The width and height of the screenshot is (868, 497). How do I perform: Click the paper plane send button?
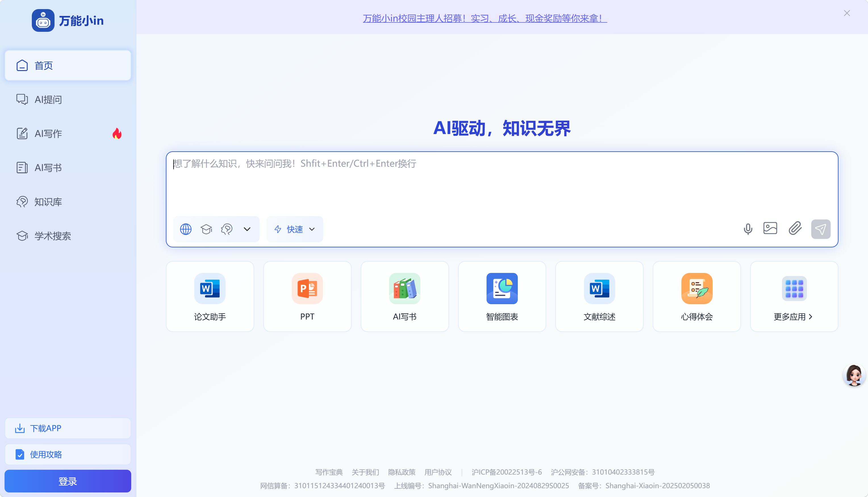click(821, 229)
